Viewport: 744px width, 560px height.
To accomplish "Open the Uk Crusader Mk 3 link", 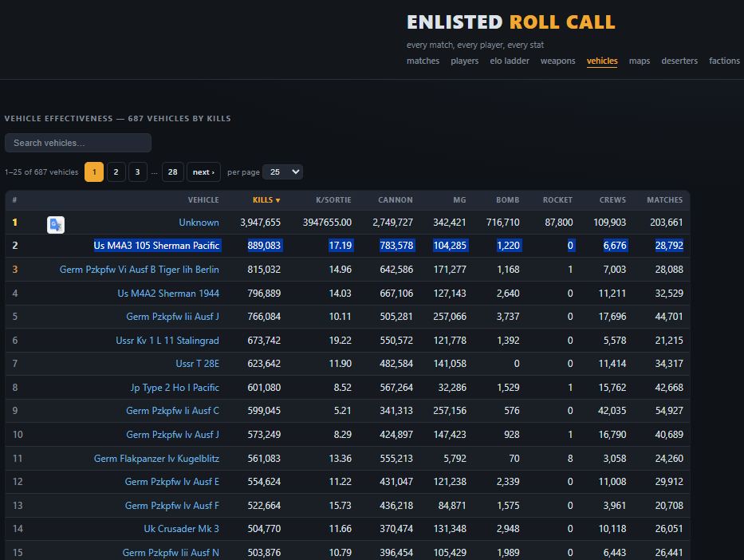I will click(181, 529).
